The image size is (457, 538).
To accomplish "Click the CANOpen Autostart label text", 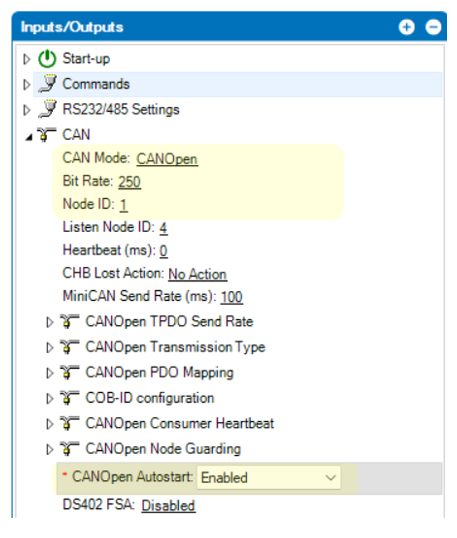I will 132,477.
